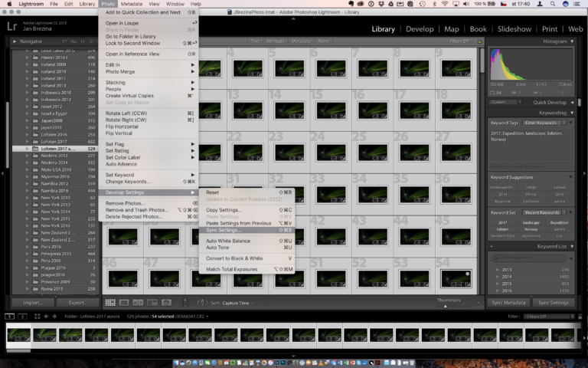Open Compare view from toolbar
The height and width of the screenshot is (368, 588).
138,303
